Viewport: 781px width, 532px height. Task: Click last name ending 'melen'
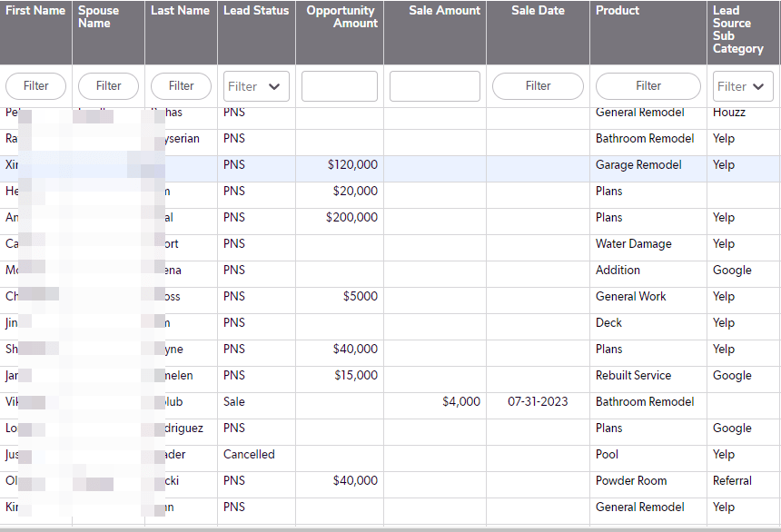[179, 376]
